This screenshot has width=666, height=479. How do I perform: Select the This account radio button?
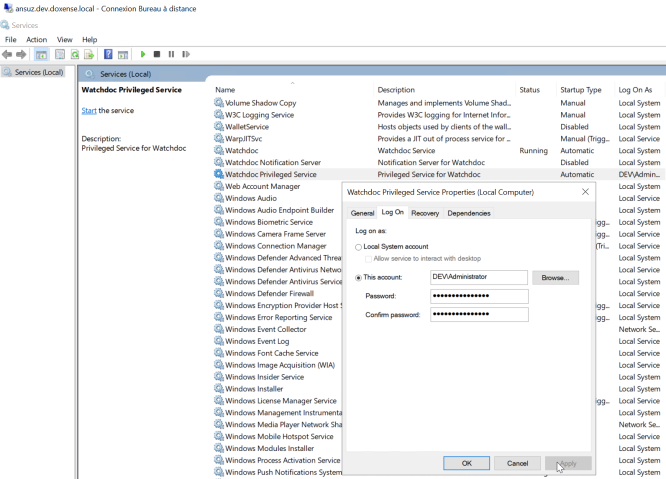tap(359, 278)
